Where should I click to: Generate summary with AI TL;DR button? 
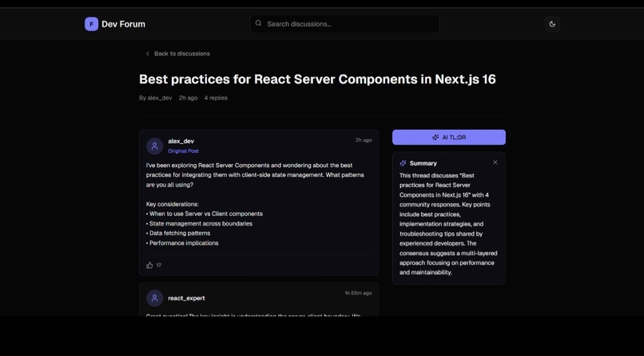point(449,138)
